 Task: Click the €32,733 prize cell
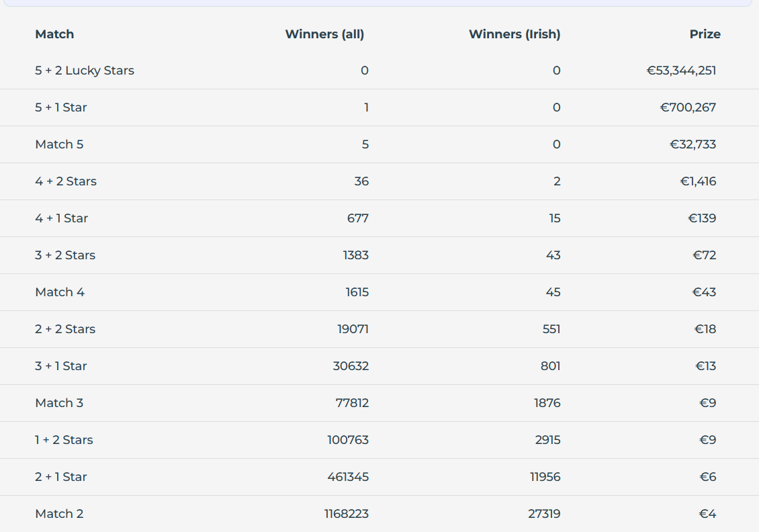(693, 144)
